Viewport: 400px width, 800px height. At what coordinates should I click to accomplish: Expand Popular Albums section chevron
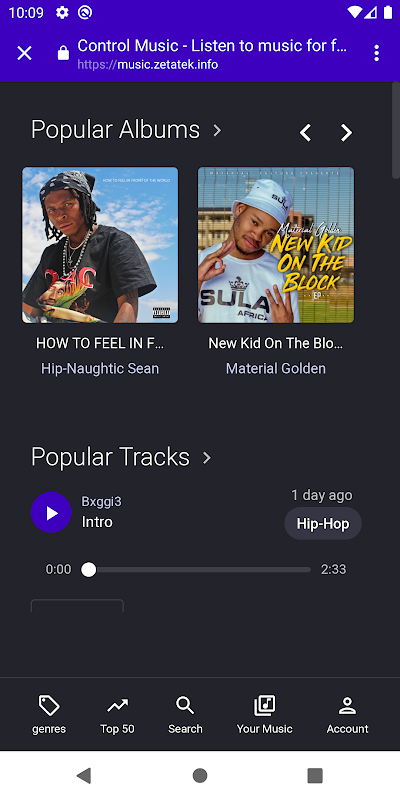point(217,131)
